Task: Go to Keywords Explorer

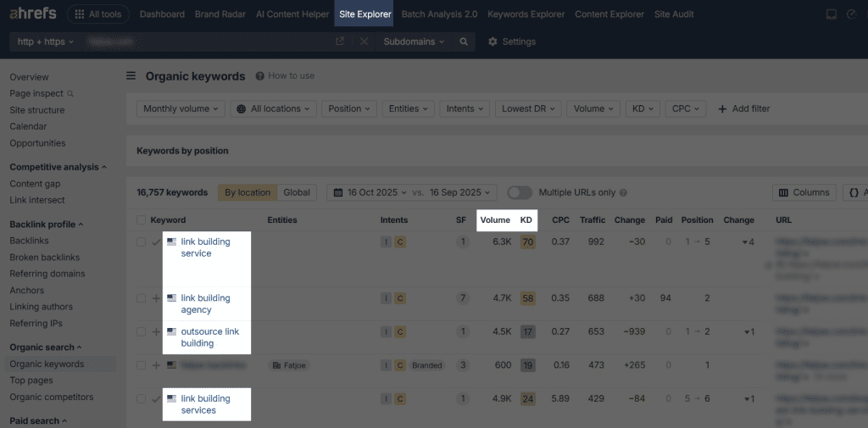Action: [x=526, y=14]
